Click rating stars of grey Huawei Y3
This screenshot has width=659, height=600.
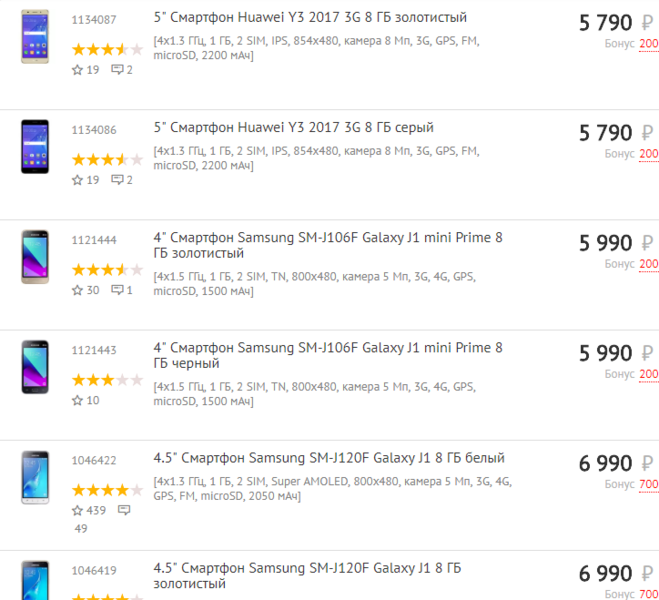pos(107,159)
